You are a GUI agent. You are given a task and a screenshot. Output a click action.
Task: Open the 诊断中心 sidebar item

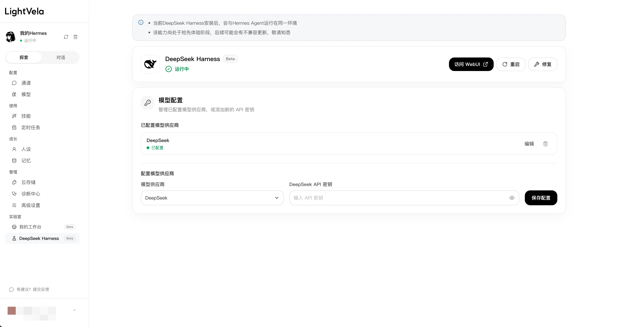(42, 194)
